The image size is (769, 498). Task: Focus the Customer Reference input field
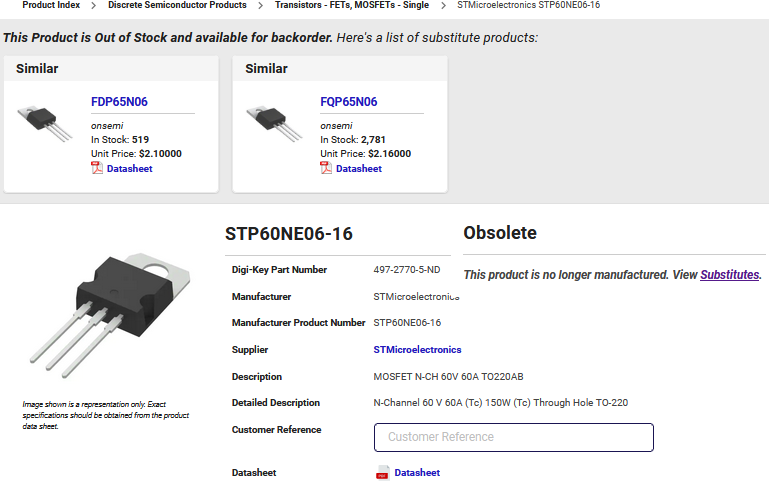513,437
